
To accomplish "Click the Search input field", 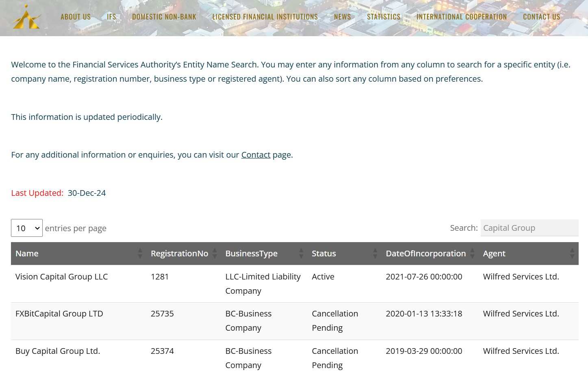I will [529, 228].
